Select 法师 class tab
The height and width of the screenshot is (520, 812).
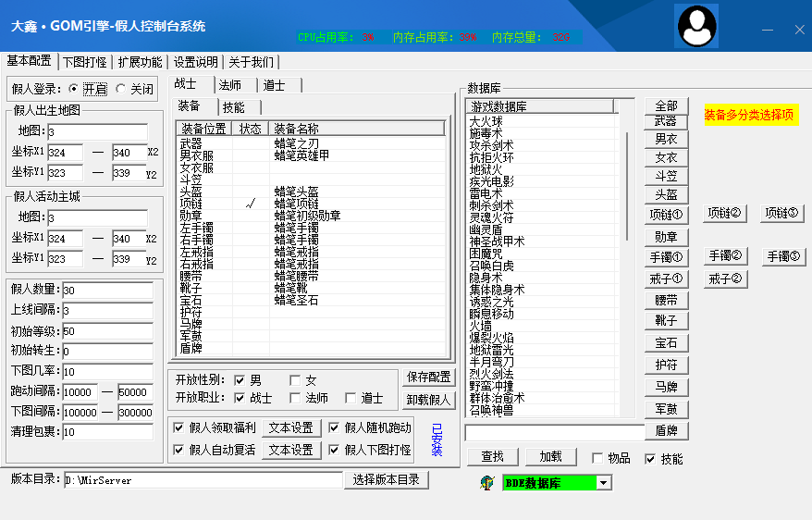(x=236, y=85)
